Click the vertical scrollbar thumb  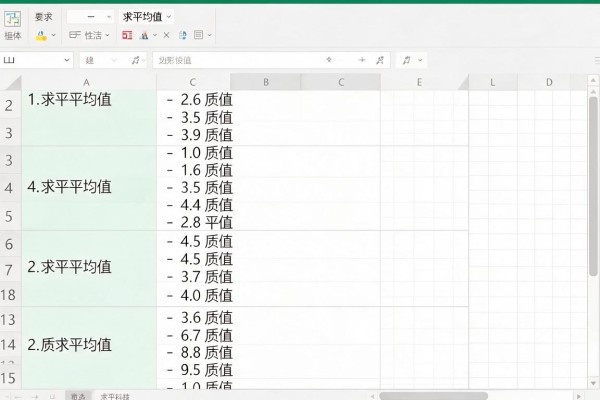[593, 186]
